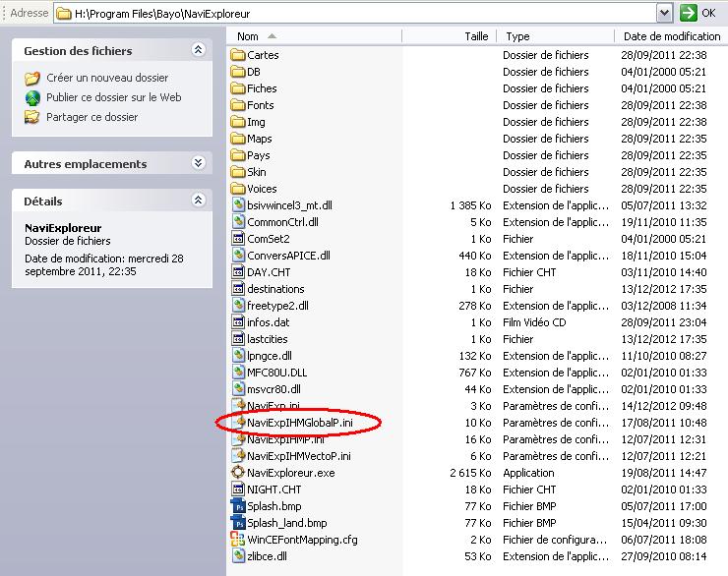Viewport: 728px width, 576px height.
Task: Click the CommonCtrl.dll file icon
Action: pos(238,222)
